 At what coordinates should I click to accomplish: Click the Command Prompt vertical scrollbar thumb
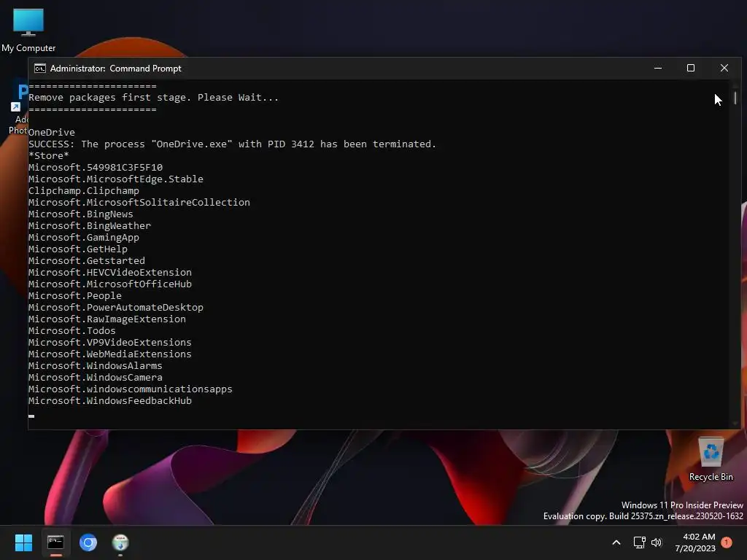735,98
